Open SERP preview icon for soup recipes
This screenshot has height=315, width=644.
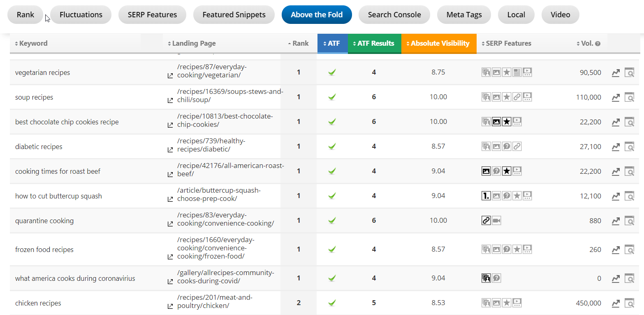click(629, 98)
